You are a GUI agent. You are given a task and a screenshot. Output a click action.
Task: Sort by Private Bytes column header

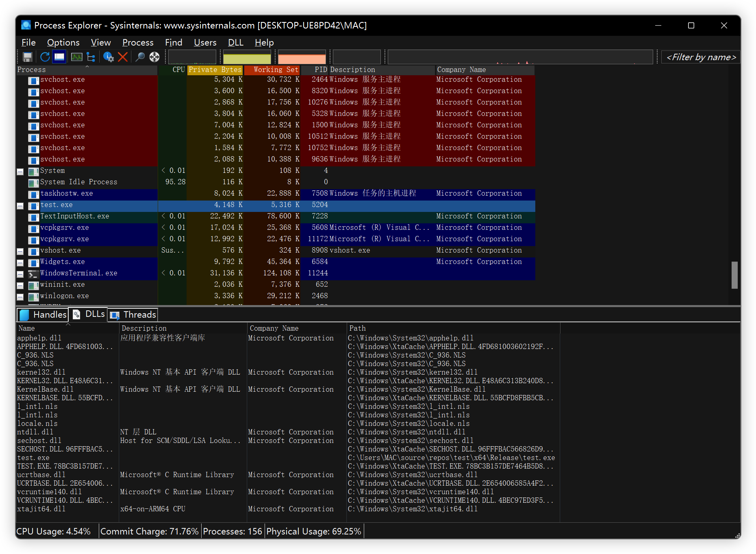[x=215, y=70]
